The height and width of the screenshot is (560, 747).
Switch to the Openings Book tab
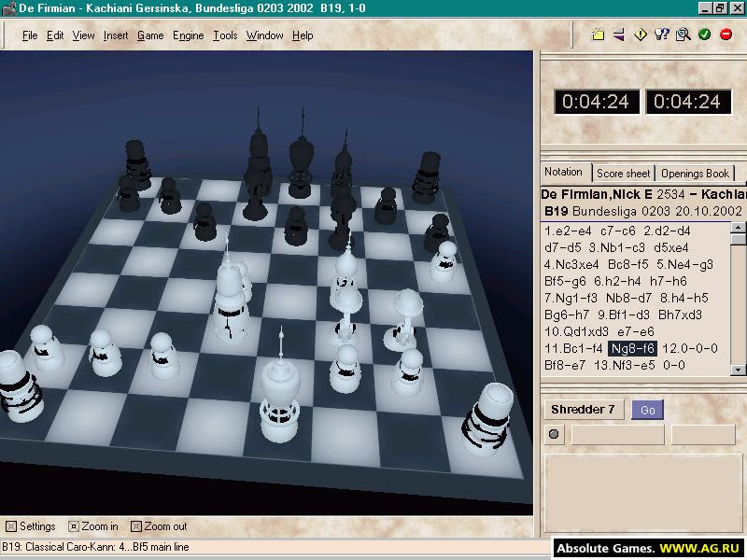(x=695, y=174)
